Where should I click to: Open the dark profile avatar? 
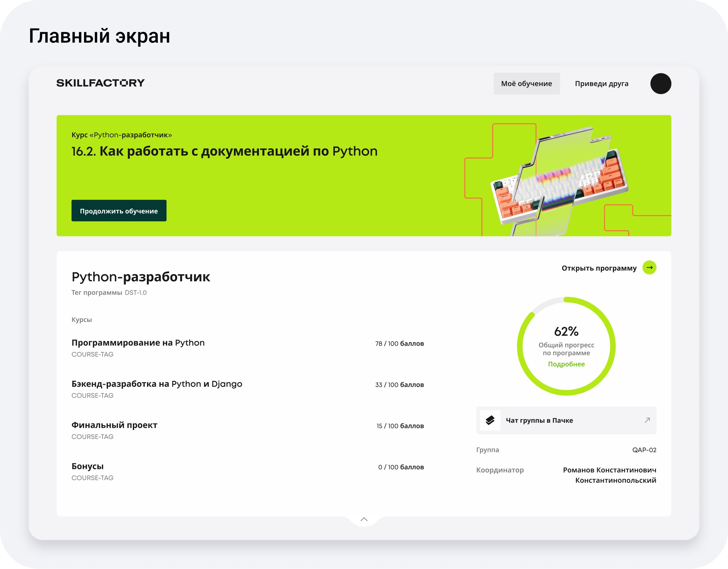click(660, 83)
